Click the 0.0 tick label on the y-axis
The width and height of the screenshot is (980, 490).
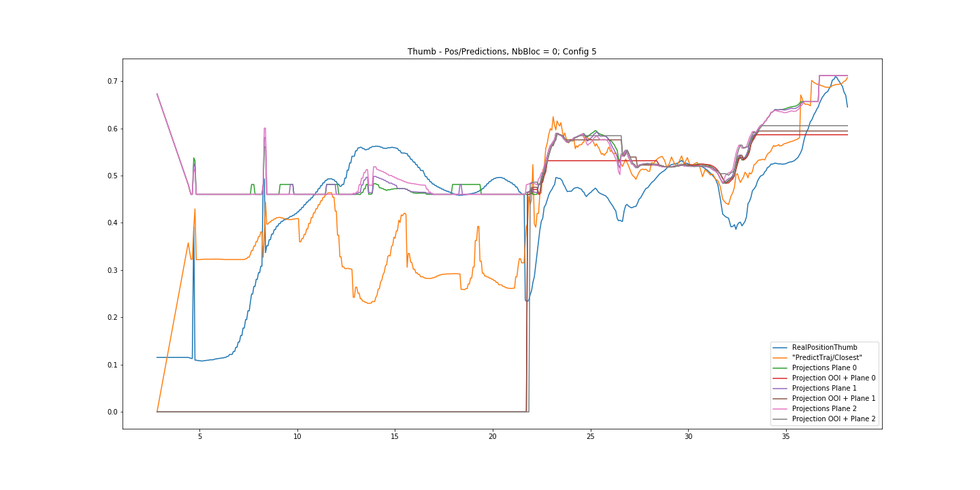[111, 412]
